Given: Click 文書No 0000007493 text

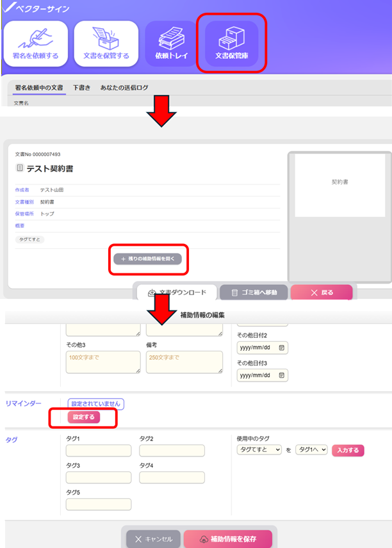Looking at the screenshot, I should pos(38,154).
